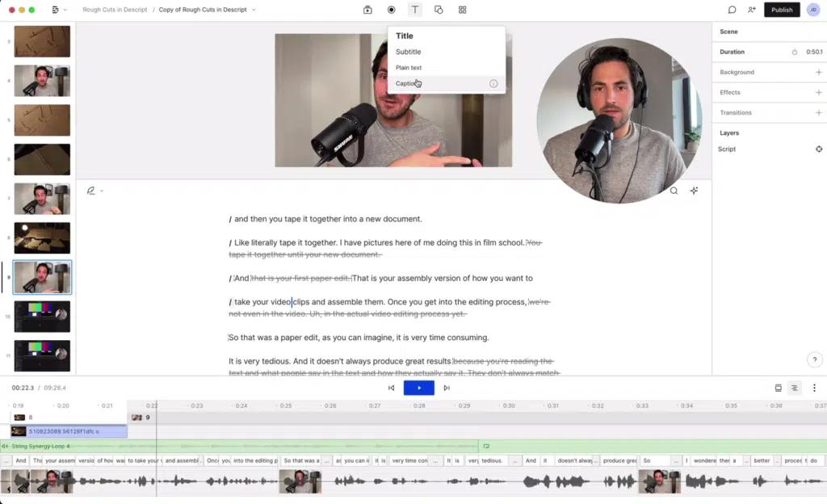This screenshot has width=827, height=504.
Task: Open the timeline more options menu
Action: [x=814, y=388]
